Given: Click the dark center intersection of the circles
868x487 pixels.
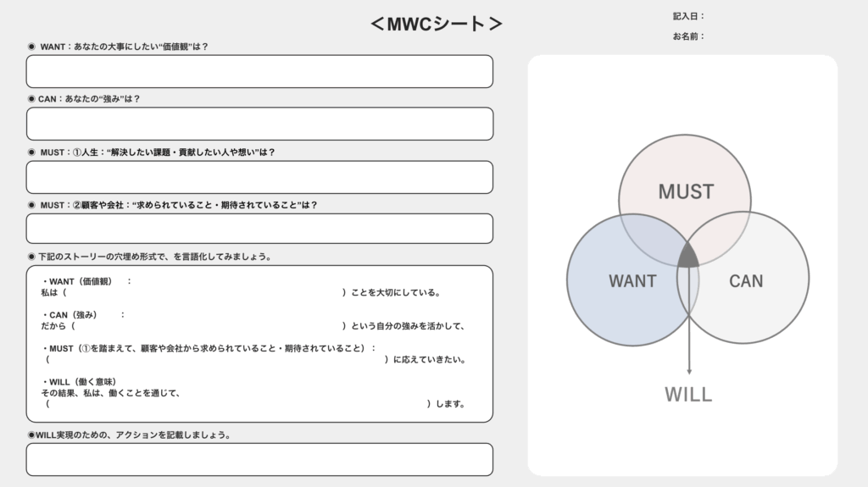Looking at the screenshot, I should click(x=687, y=257).
